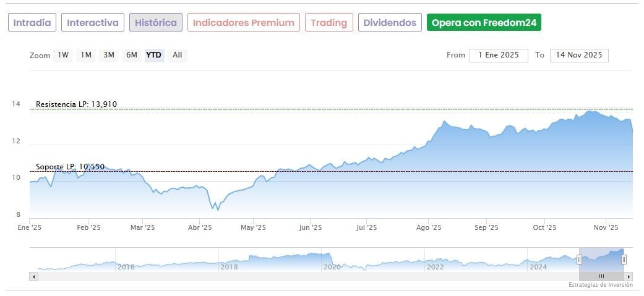The width and height of the screenshot is (644, 296).
Task: Switch to the Intradía tab
Action: (x=32, y=23)
